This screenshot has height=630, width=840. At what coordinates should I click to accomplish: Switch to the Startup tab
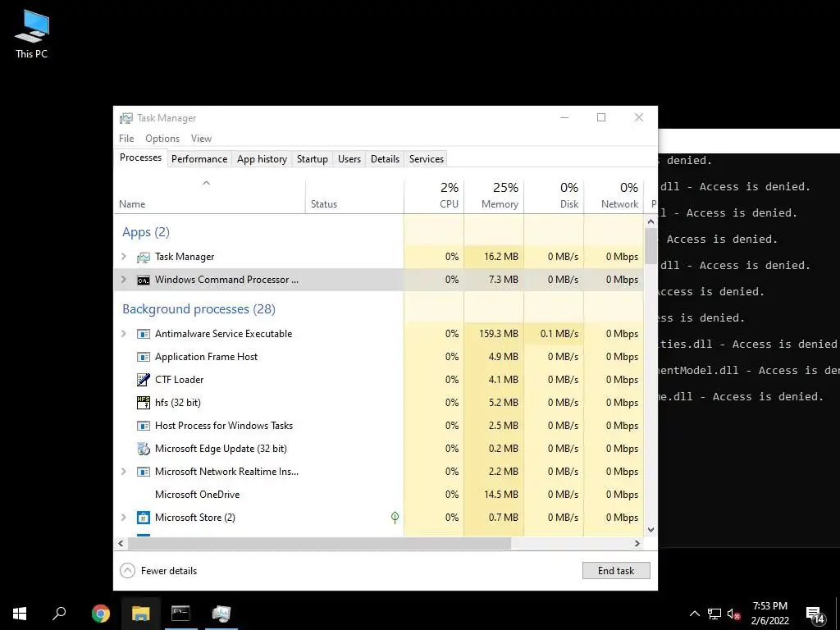point(313,159)
